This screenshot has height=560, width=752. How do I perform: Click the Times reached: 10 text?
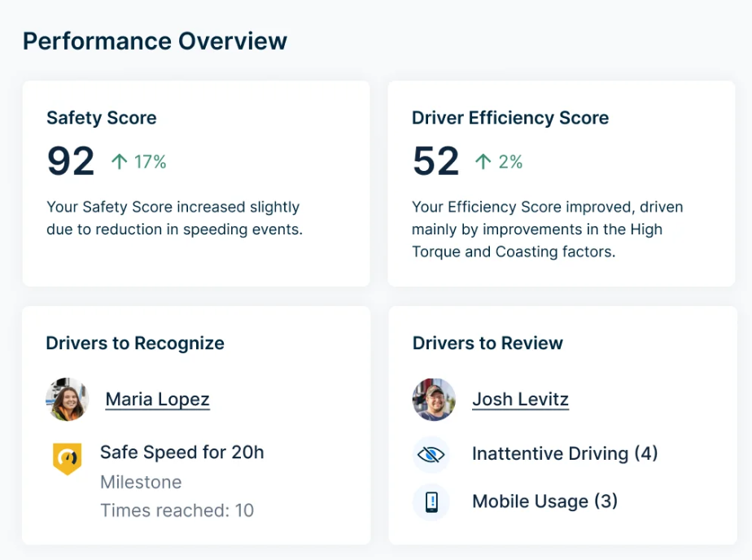(177, 510)
